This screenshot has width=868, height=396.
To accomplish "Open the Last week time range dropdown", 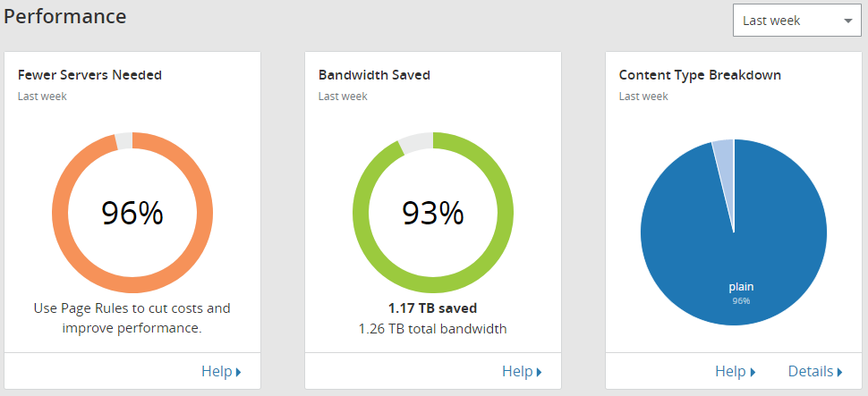I will (796, 21).
